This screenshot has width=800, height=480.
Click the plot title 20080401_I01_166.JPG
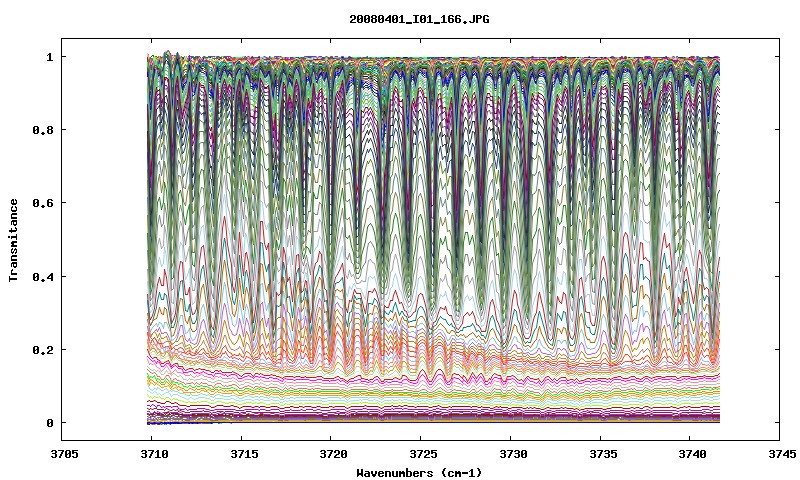click(x=419, y=19)
